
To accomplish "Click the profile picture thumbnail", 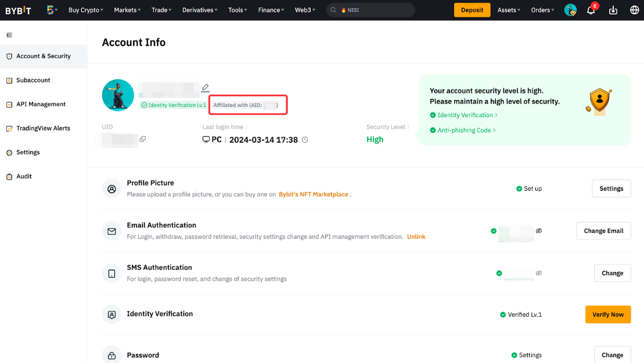I will click(x=118, y=95).
